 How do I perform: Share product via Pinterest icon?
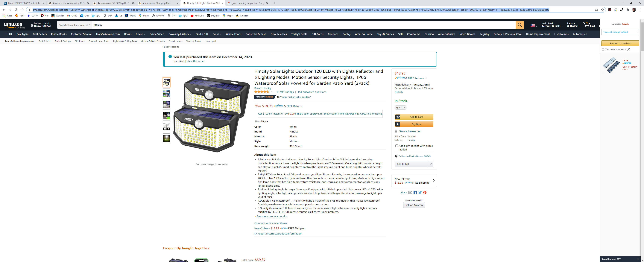pos(425,193)
